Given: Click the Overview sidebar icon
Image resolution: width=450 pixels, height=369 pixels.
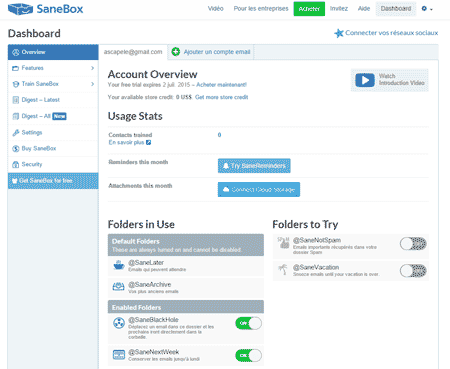Looking at the screenshot, I should pos(15,52).
